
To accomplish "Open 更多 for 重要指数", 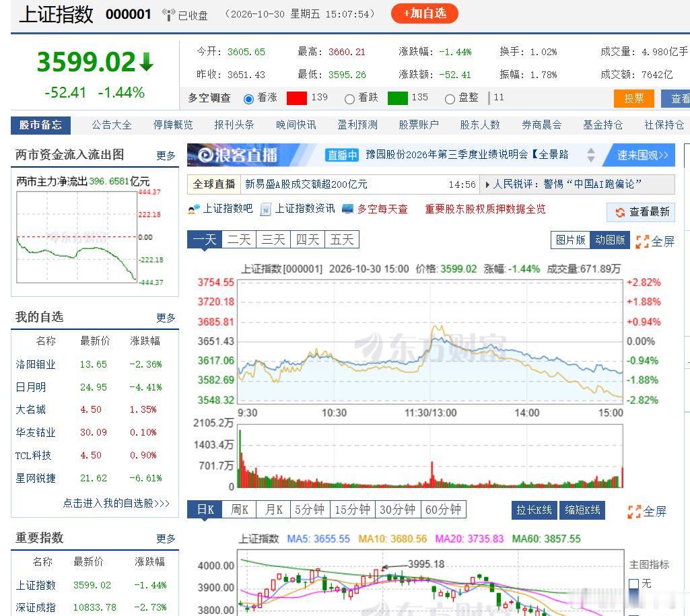I will pyautogui.click(x=166, y=539).
